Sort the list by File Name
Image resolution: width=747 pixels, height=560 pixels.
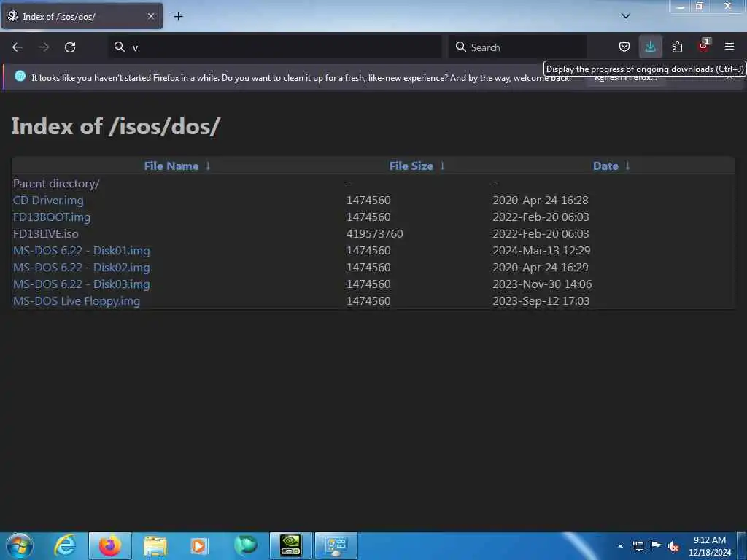[171, 166]
